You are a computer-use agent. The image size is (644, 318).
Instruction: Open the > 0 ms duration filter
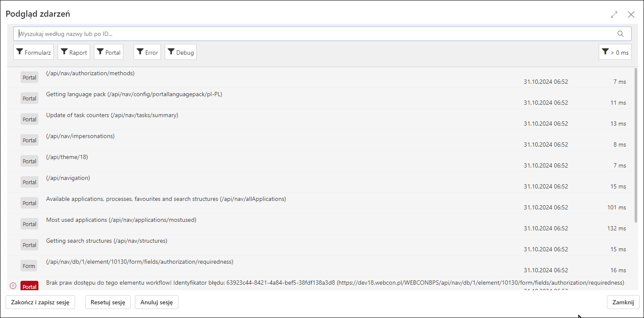[615, 52]
